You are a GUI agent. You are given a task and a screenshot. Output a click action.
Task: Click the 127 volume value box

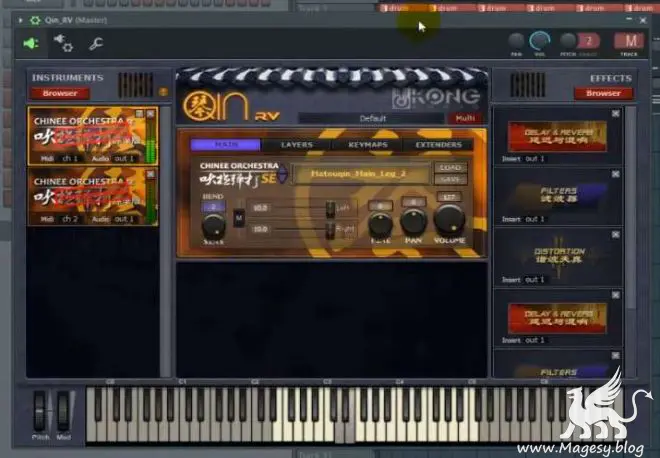tap(449, 197)
